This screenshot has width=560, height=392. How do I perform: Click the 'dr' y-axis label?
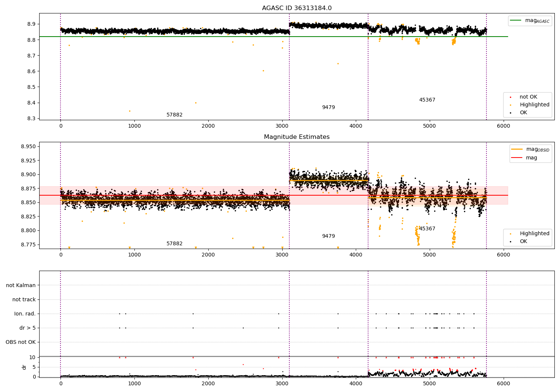[24, 367]
